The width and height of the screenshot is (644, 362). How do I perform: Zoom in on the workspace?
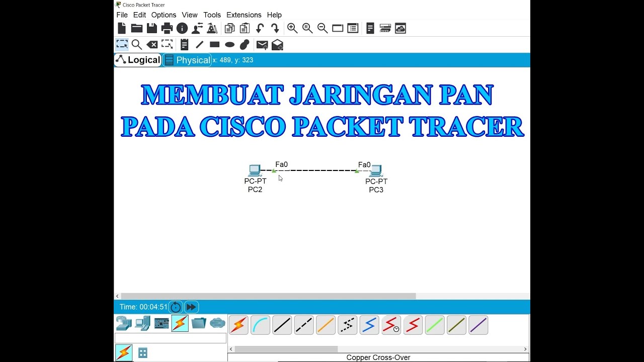[292, 29]
